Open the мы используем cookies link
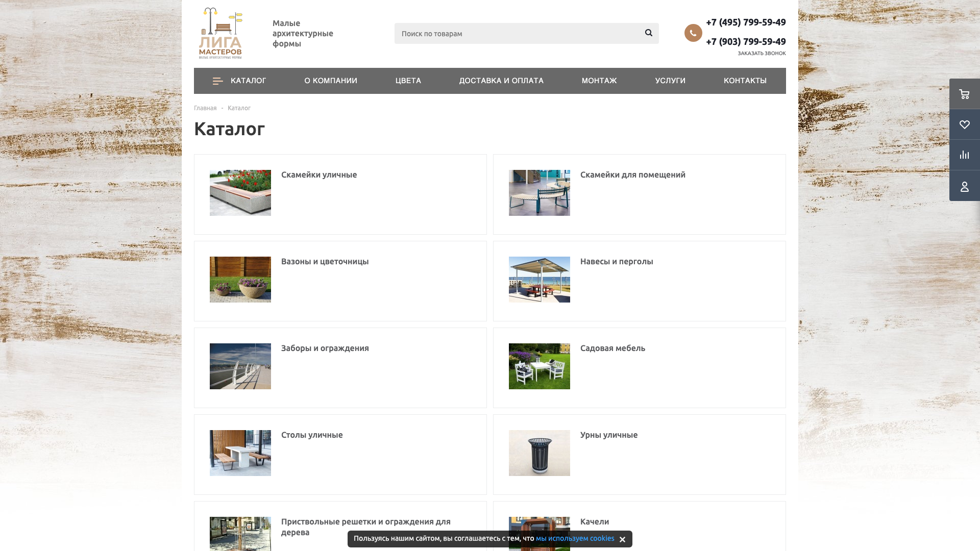 [575, 539]
